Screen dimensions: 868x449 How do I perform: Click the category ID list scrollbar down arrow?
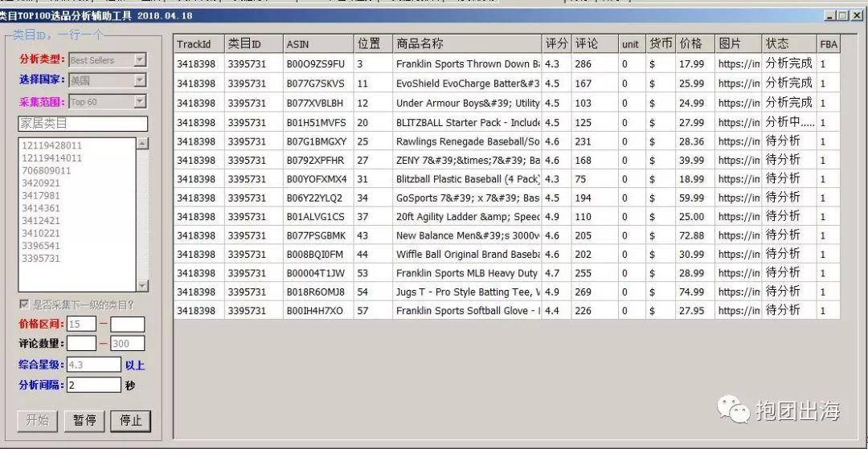click(142, 285)
